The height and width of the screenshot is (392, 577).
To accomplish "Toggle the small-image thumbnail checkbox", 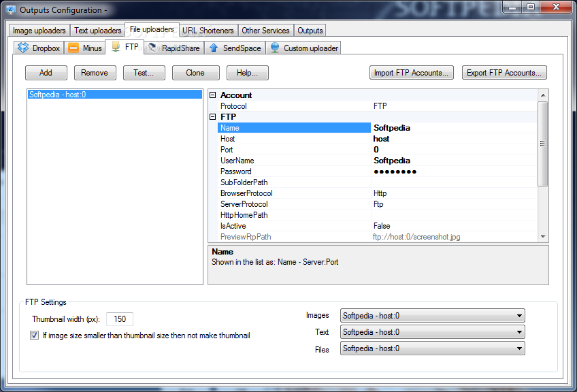I will [34, 336].
